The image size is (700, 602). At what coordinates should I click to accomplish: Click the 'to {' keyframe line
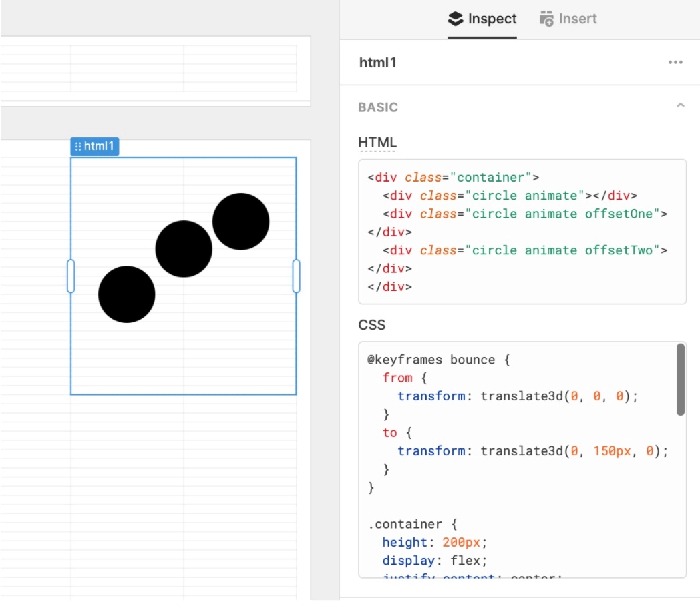coord(397,433)
